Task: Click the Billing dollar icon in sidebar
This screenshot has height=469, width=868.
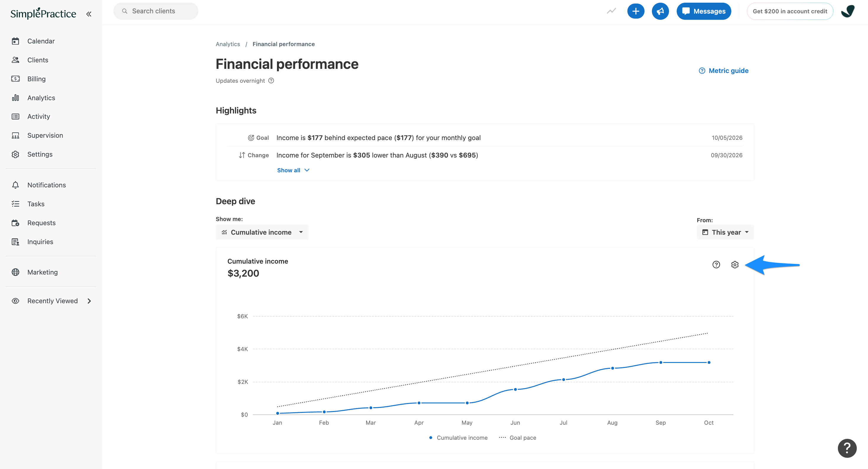Action: [x=15, y=79]
